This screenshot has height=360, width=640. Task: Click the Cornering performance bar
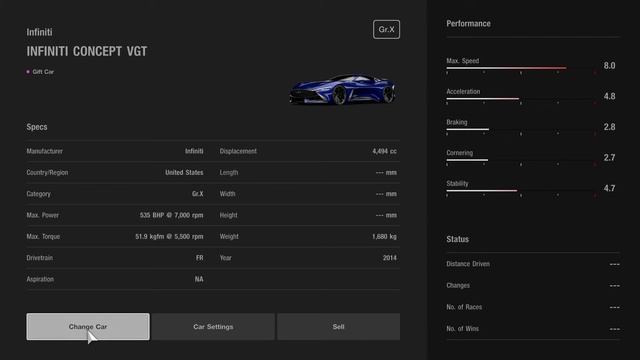[521, 160]
